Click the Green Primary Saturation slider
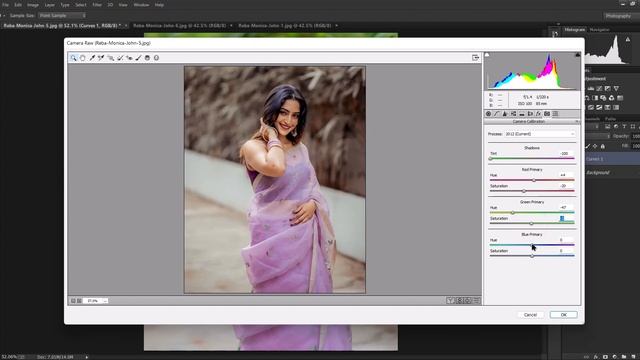The width and height of the screenshot is (640, 360). [532, 223]
